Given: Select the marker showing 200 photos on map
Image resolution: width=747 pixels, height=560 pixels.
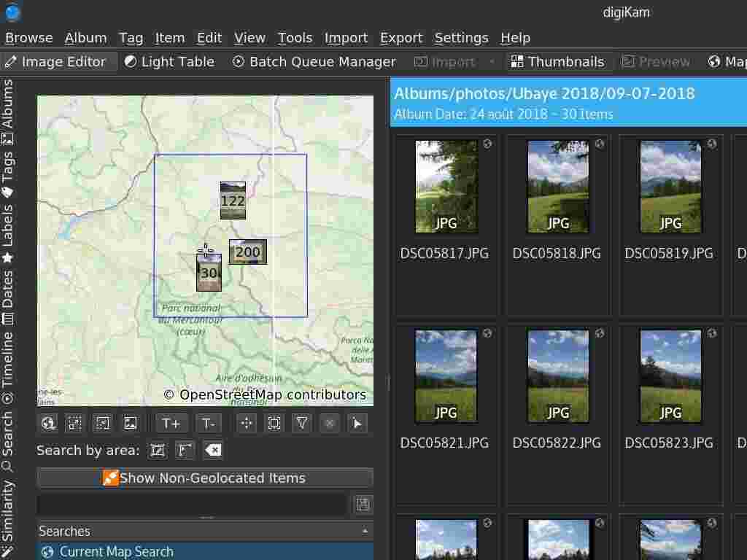Looking at the screenshot, I should (x=248, y=251).
